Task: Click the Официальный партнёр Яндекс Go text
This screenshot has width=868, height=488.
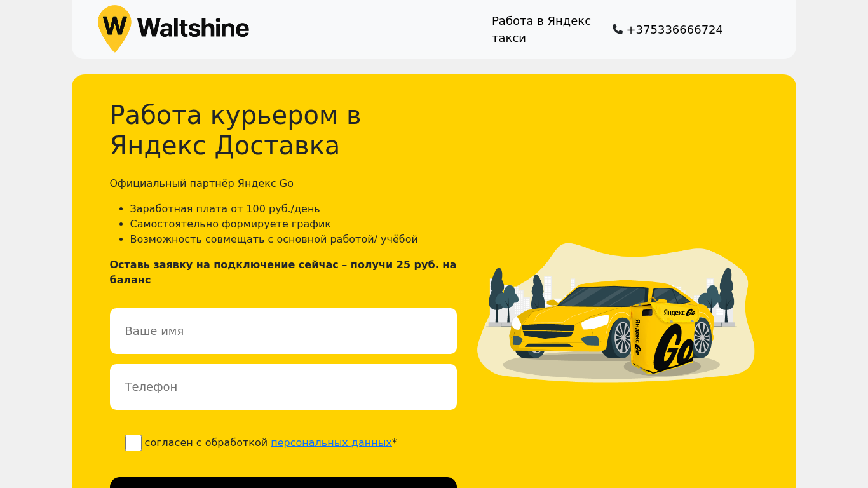Action: (201, 184)
